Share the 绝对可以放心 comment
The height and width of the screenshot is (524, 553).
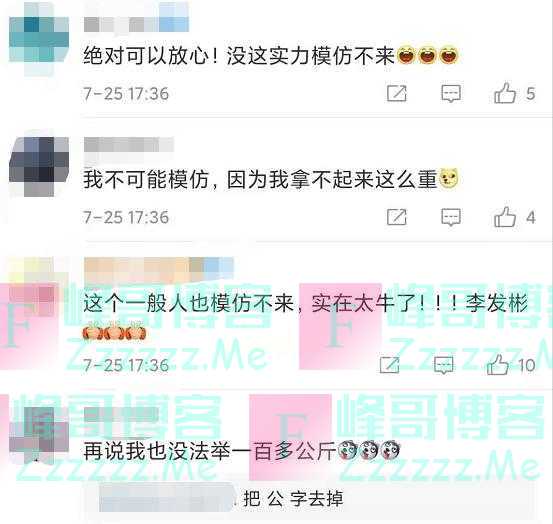click(397, 93)
